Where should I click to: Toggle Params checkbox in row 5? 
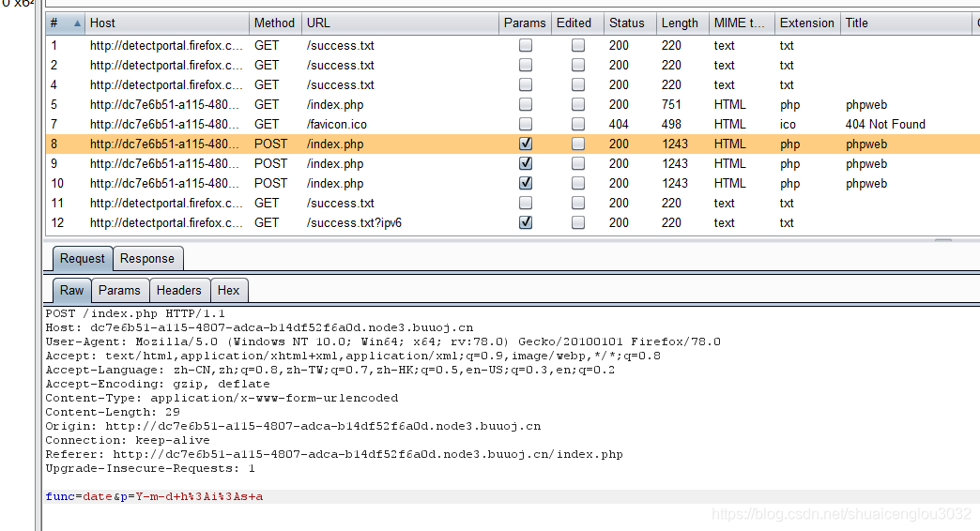coord(526,104)
